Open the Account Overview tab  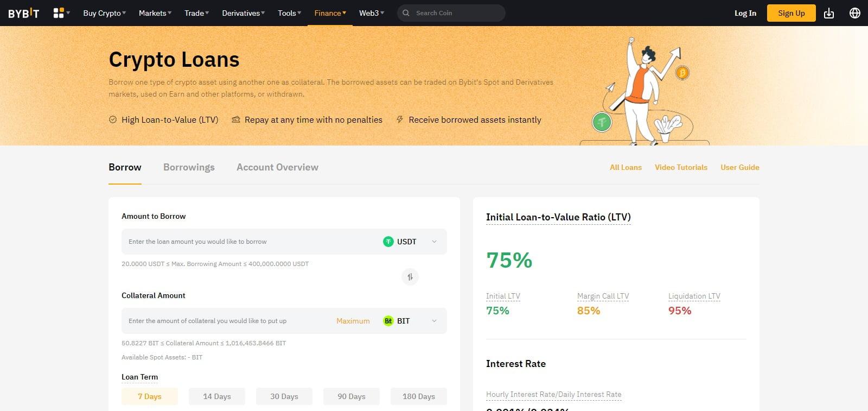tap(277, 167)
